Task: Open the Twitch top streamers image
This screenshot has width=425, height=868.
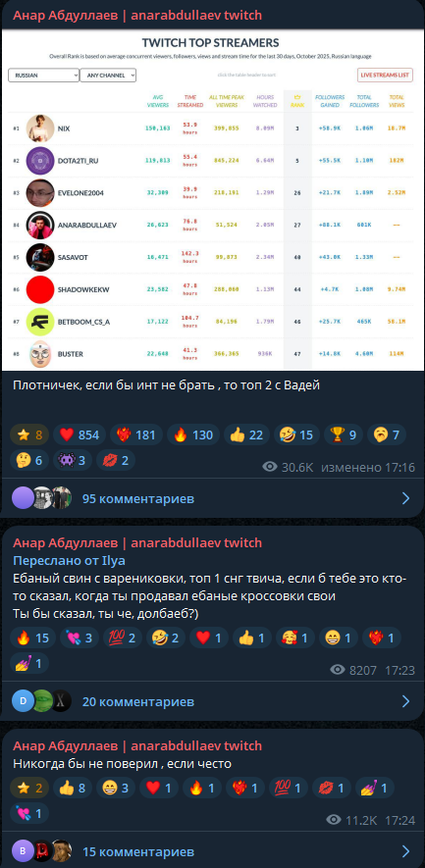Action: 211,199
